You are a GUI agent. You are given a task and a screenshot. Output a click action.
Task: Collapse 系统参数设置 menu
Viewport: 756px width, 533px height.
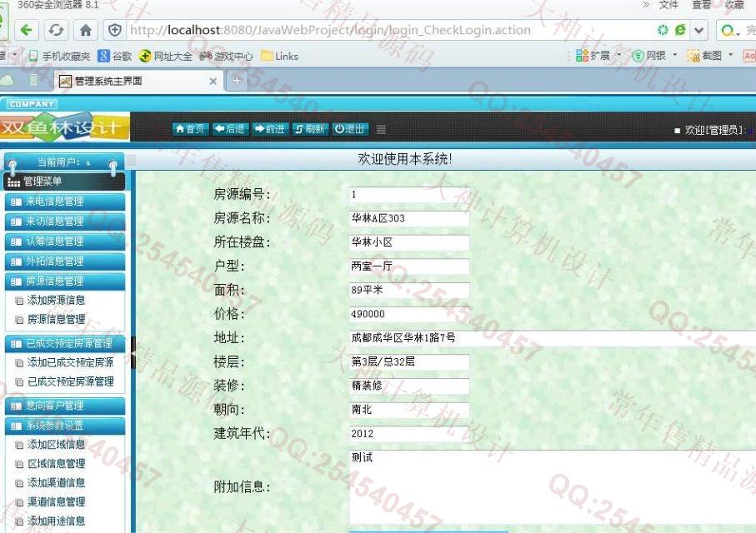tap(65, 426)
